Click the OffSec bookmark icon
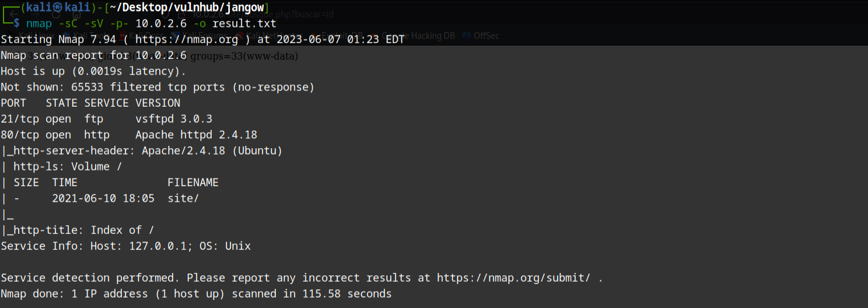The width and height of the screenshot is (868, 308). pyautogui.click(x=467, y=36)
